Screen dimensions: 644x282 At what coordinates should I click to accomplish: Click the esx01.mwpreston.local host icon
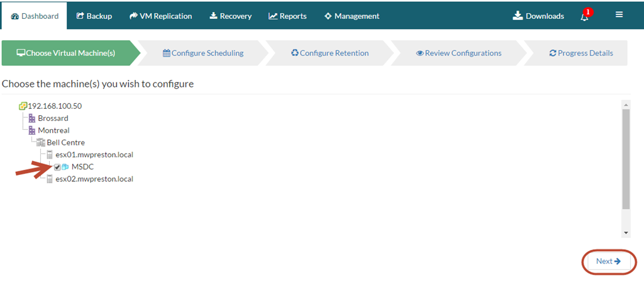tap(50, 155)
